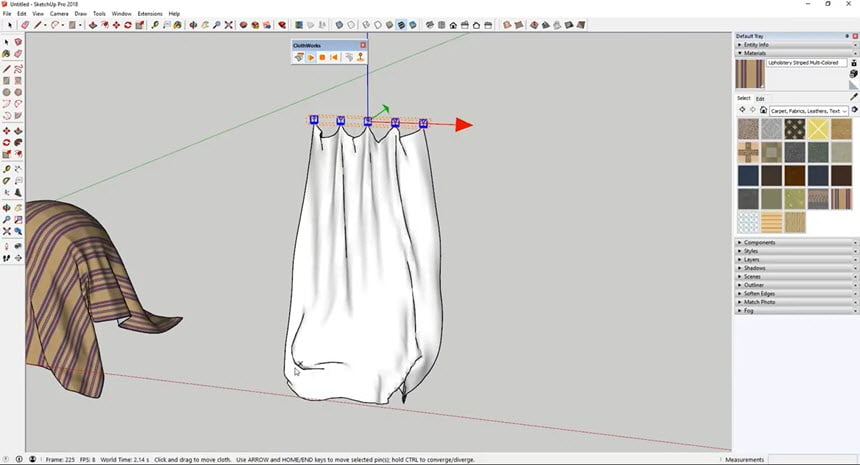Open the Extensions menu
Viewport: 860px width, 465px height.
[150, 13]
